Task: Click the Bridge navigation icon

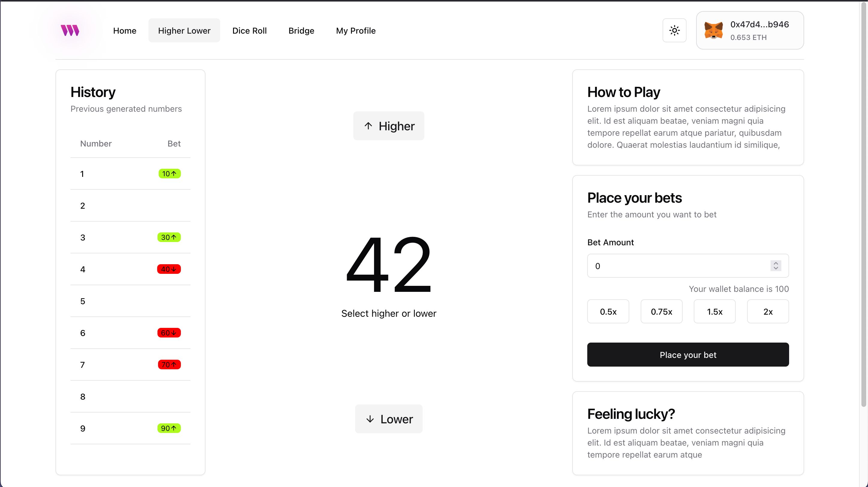Action: coord(301,30)
